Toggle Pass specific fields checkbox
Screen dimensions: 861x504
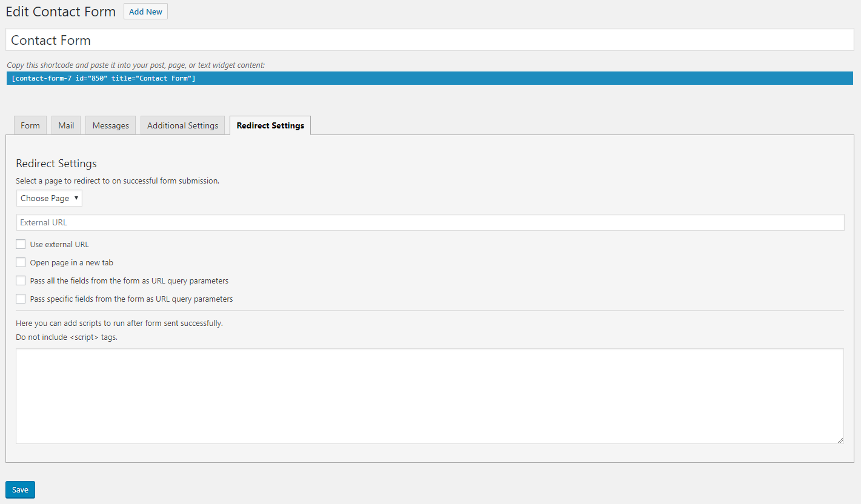(x=21, y=299)
